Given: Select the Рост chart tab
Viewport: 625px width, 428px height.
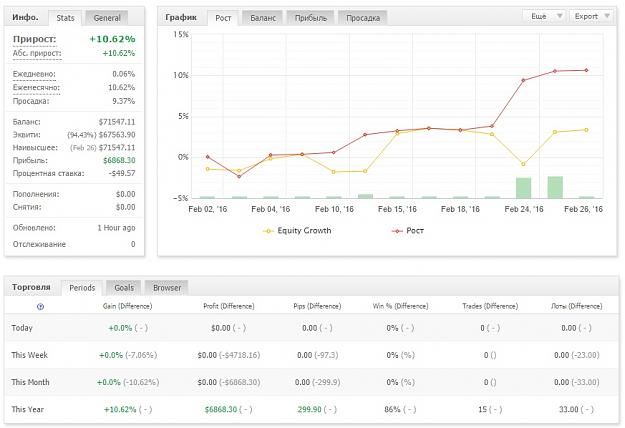Looking at the screenshot, I should point(223,18).
